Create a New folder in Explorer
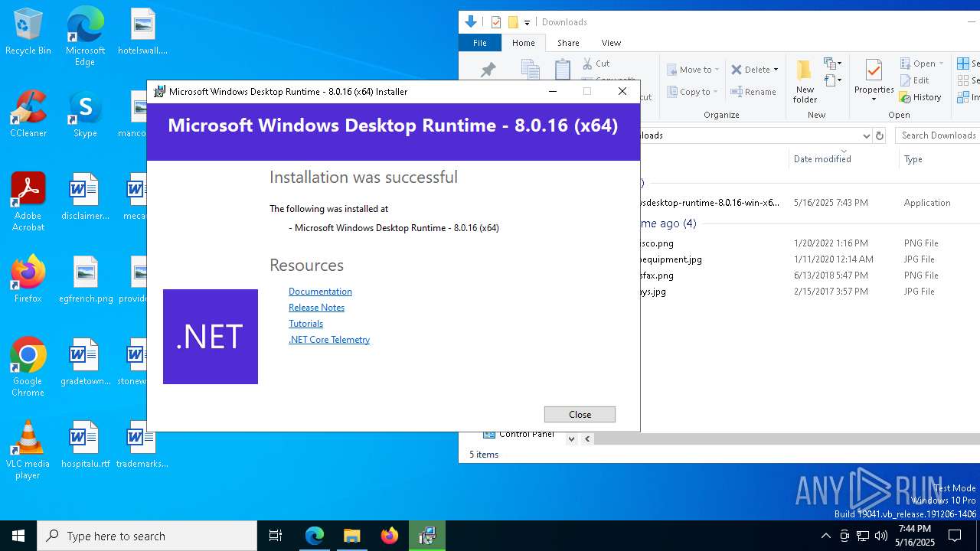 tap(805, 81)
